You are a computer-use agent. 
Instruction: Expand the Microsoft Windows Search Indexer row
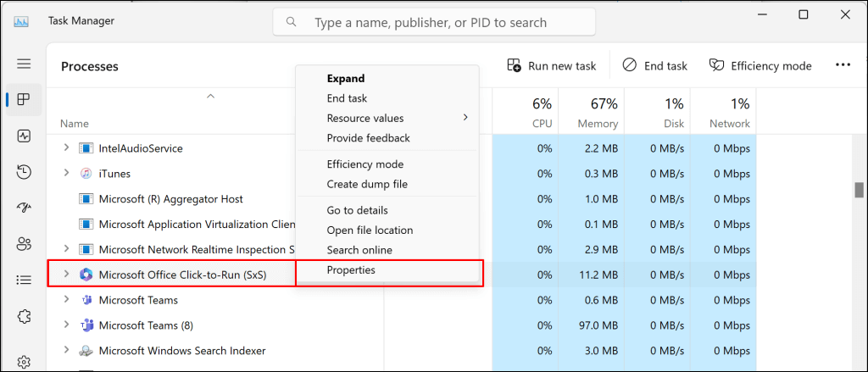click(66, 350)
